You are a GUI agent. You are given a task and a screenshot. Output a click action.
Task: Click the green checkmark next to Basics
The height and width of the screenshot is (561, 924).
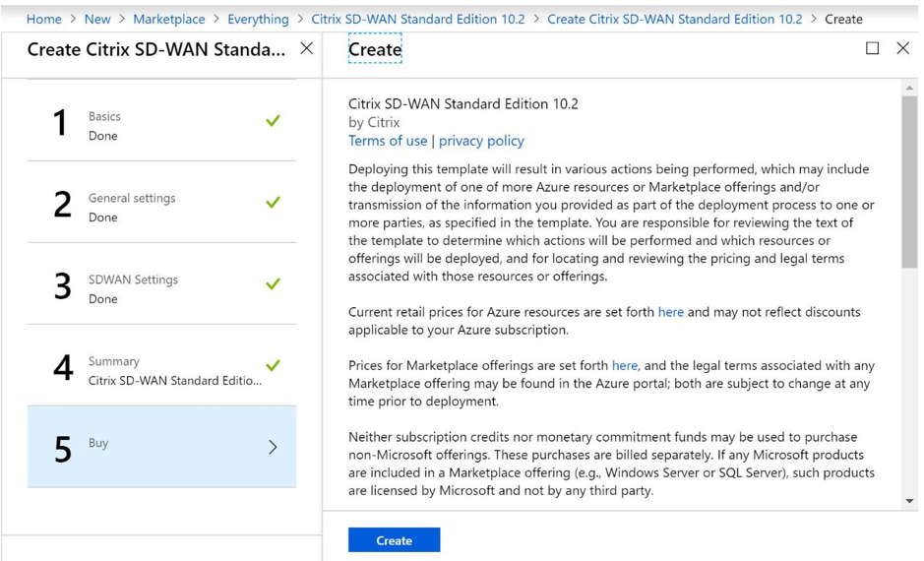[x=273, y=120]
